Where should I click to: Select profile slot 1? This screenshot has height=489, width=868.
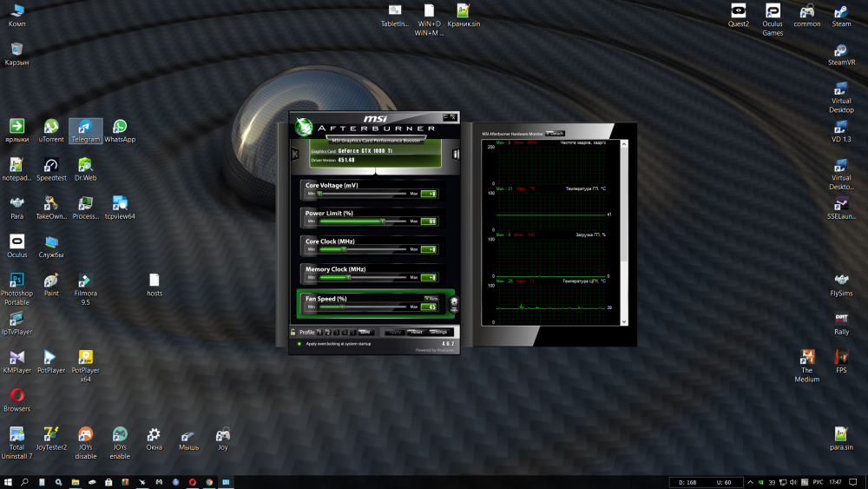click(320, 332)
